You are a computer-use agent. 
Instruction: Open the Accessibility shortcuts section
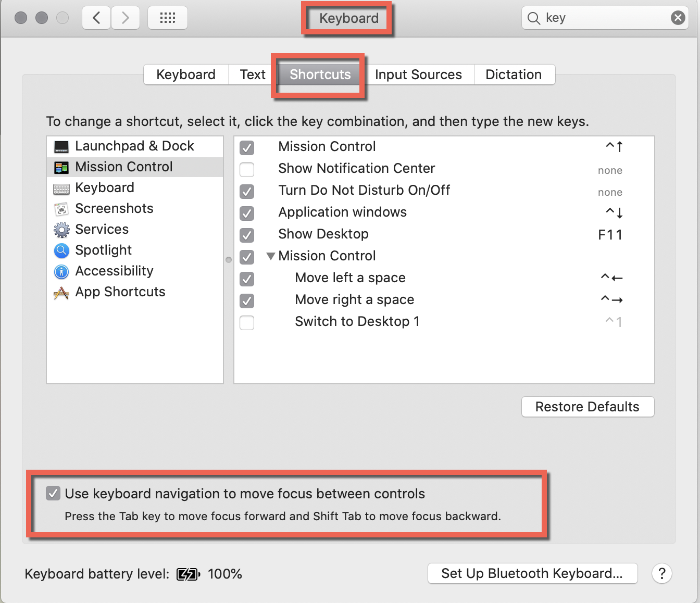pyautogui.click(x=114, y=271)
